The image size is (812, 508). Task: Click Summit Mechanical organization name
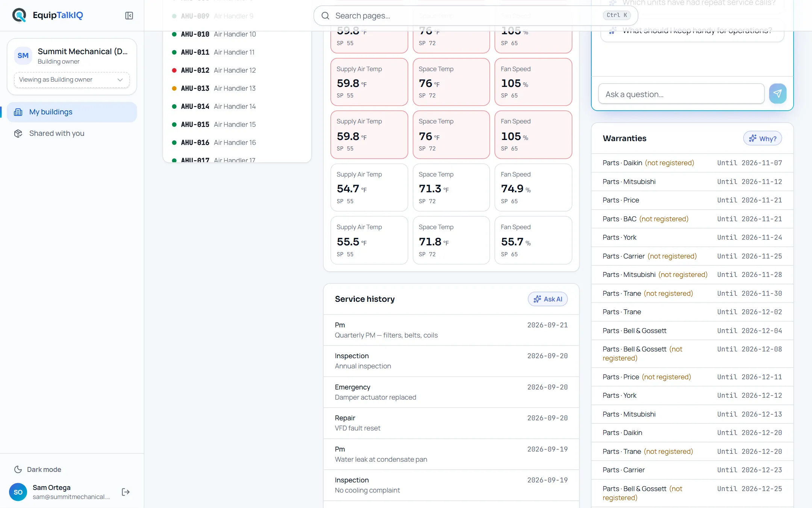click(83, 52)
